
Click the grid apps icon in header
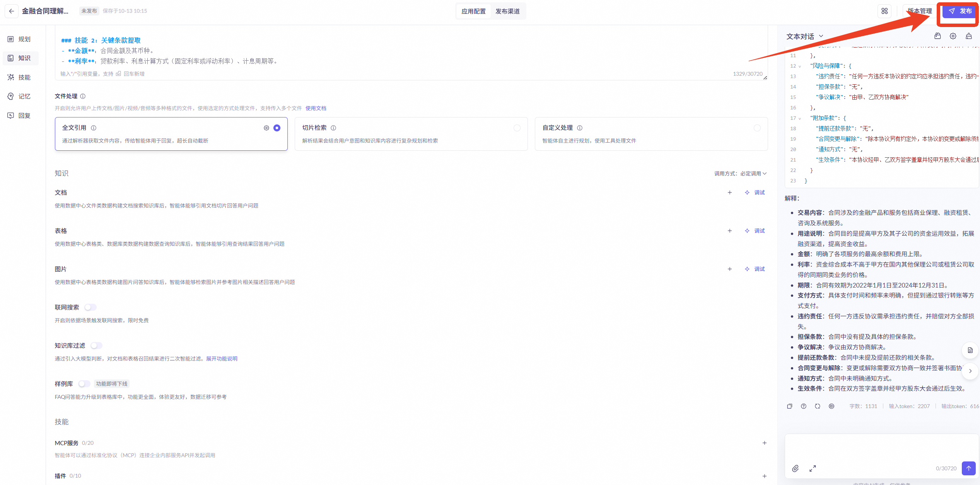coord(884,11)
